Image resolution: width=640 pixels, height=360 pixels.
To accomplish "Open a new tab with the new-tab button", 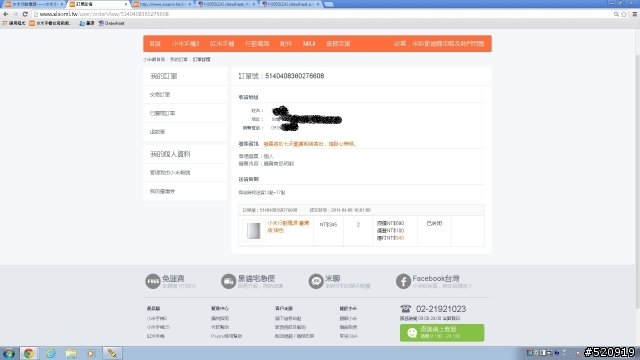I will 329,4.
